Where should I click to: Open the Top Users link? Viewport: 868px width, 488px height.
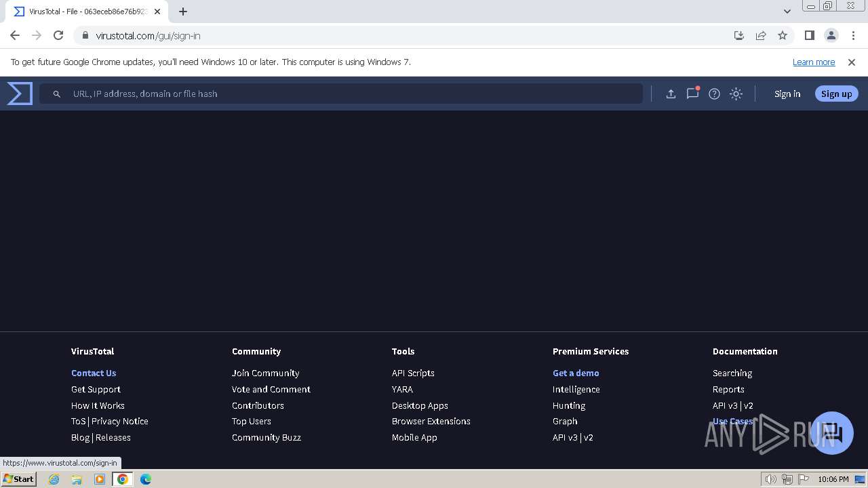pyautogui.click(x=251, y=421)
